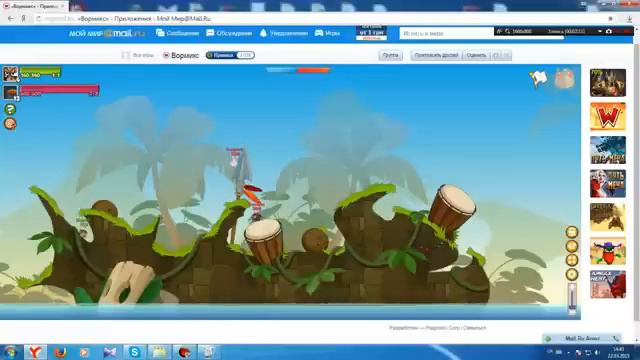
Task: Click the developer credits link below the game
Action: tap(438, 328)
